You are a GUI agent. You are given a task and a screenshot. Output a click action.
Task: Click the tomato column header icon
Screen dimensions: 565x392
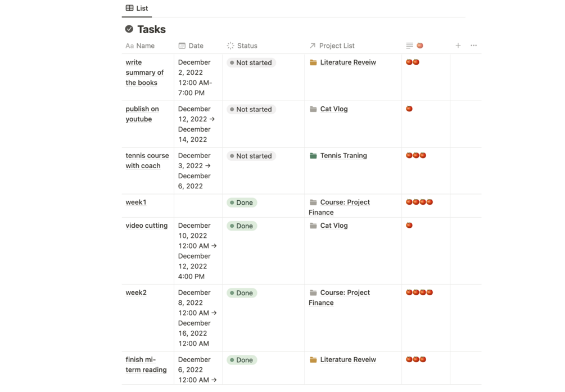pos(420,46)
